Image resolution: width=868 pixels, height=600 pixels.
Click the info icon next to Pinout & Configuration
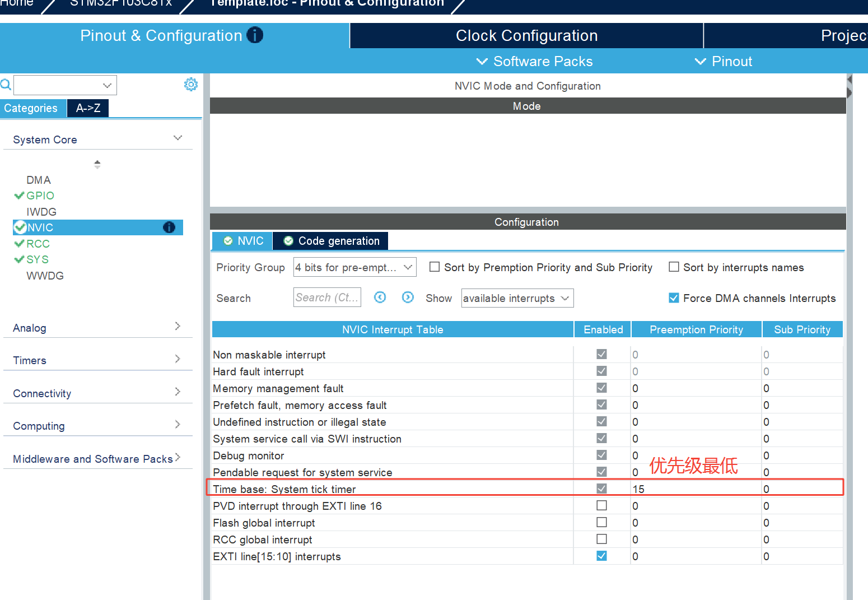[x=255, y=35]
